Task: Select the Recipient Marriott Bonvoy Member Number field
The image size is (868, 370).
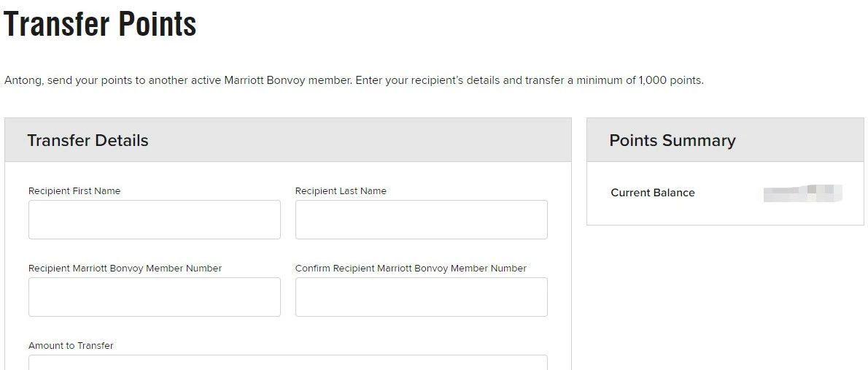Action: (154, 297)
